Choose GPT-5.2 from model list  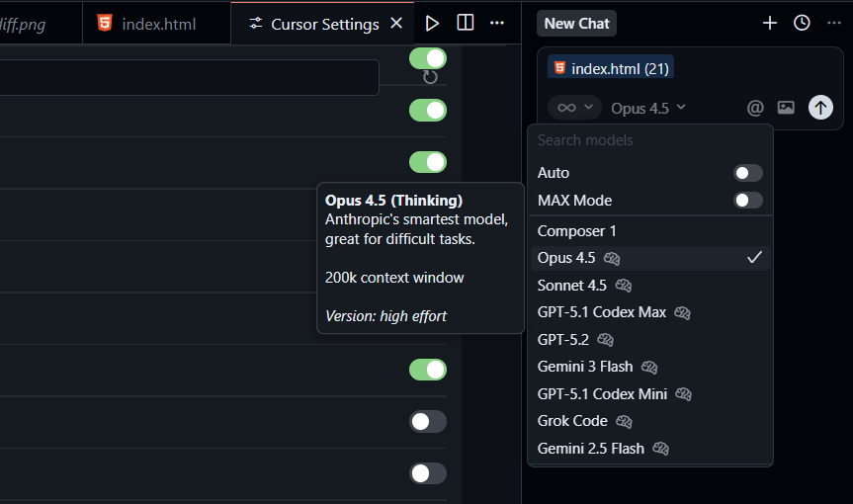click(650, 340)
